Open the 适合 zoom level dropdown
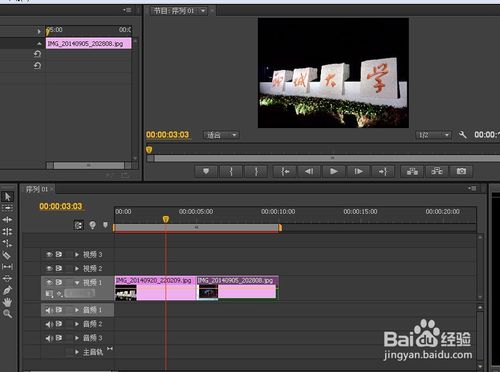This screenshot has height=372, width=500. 221,135
